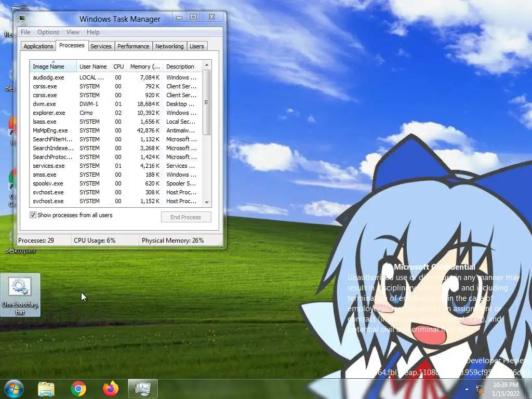Click the DWM-1 user name cell
The image size is (532, 399).
(x=88, y=104)
